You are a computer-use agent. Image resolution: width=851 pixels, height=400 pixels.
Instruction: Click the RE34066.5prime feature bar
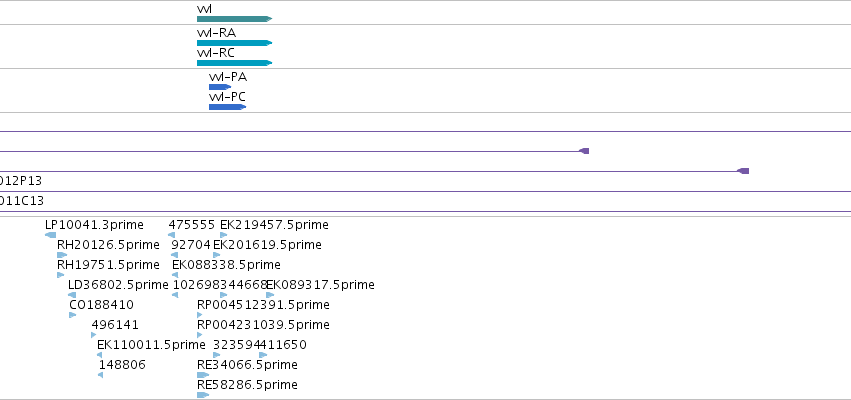tap(203, 375)
